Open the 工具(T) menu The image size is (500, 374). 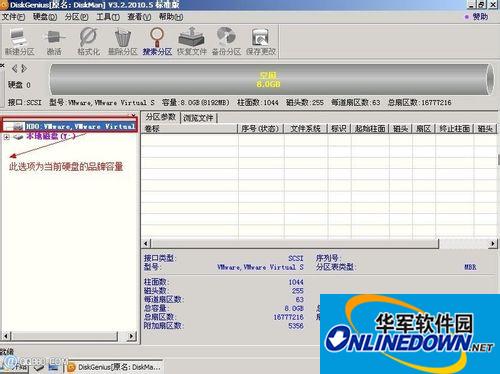108,17
